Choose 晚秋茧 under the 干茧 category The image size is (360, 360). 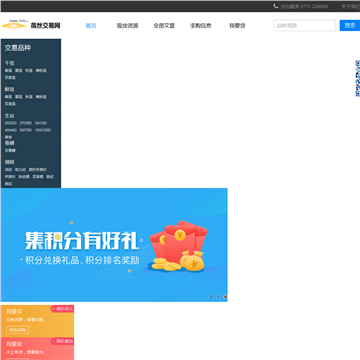tap(41, 71)
